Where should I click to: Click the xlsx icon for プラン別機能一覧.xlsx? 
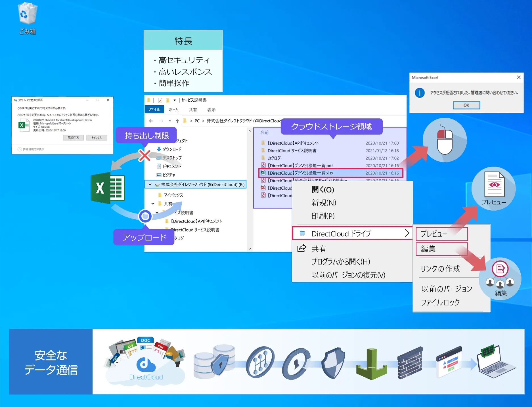coord(263,173)
